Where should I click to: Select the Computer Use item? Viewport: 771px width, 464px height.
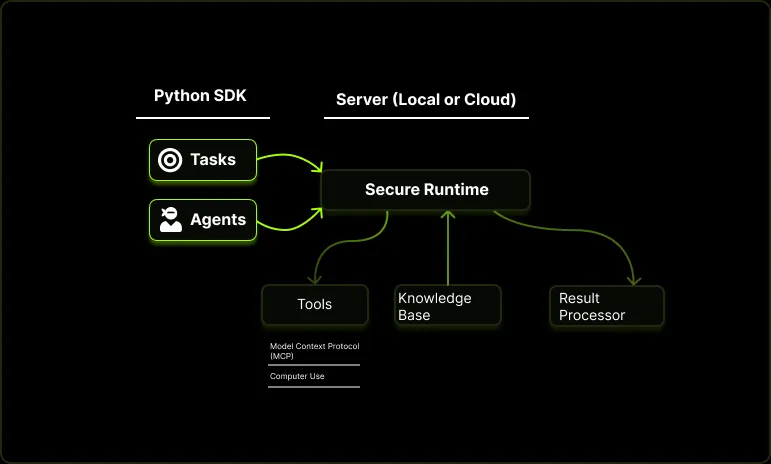[297, 376]
